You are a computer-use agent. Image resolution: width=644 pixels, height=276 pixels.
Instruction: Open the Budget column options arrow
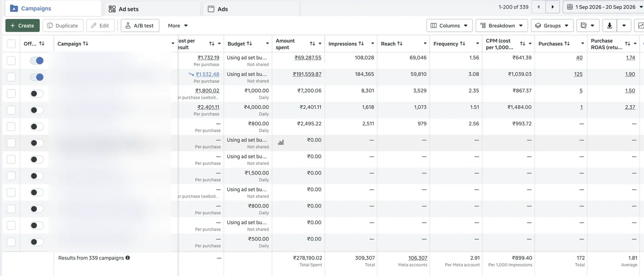coord(267,44)
